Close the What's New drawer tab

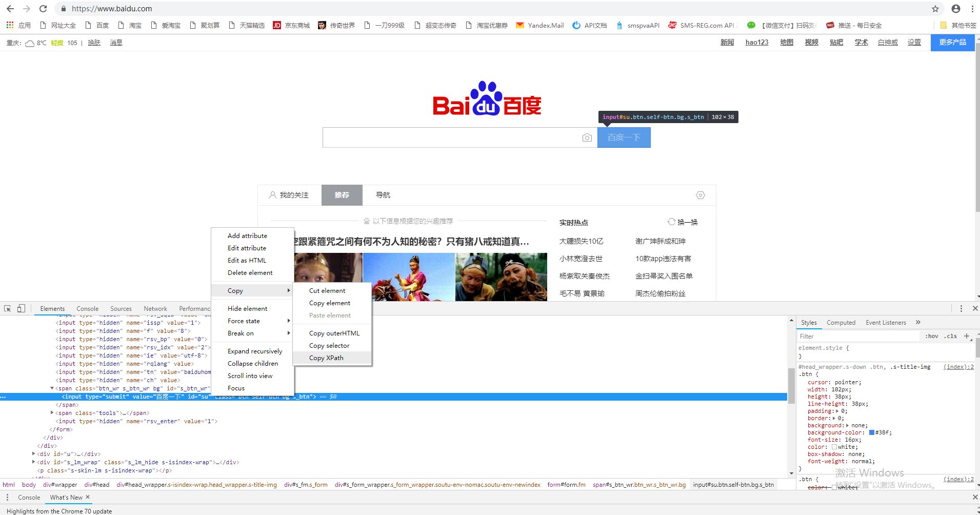[x=88, y=497]
